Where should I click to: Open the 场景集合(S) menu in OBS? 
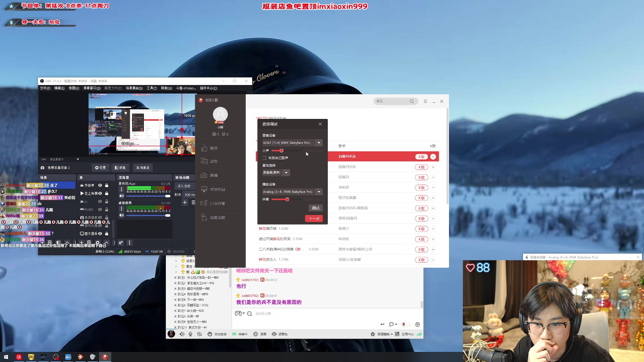pyautogui.click(x=134, y=88)
